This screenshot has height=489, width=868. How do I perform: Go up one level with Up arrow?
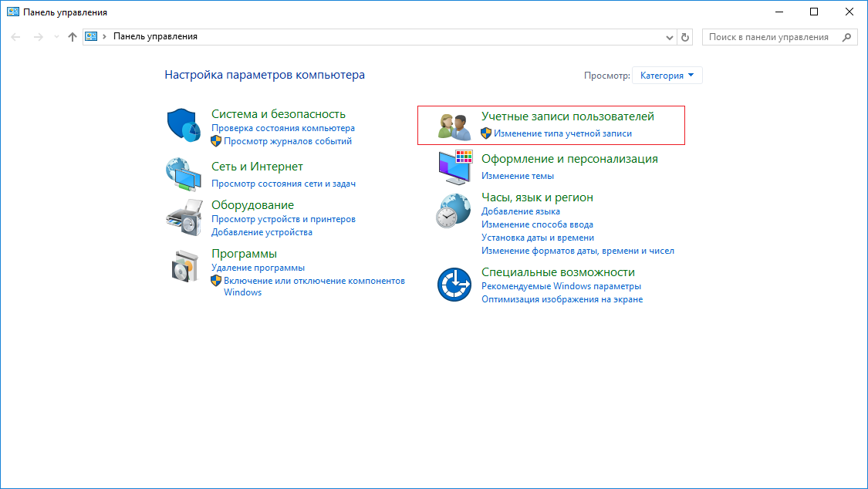tap(72, 37)
